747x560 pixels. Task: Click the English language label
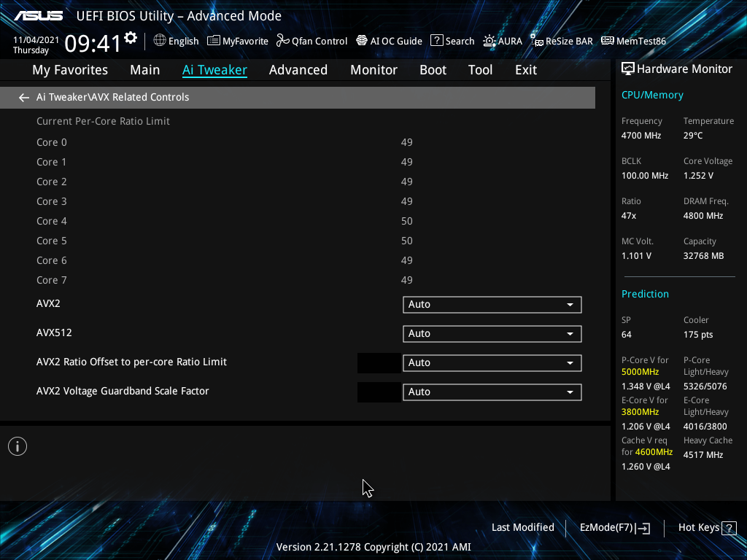click(183, 42)
